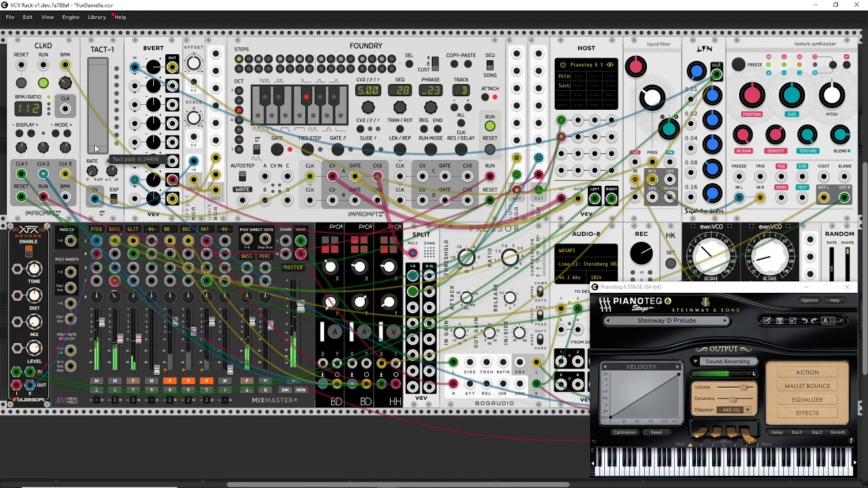Screen dimensions: 868x488
Task: Click the Texture Synthesizer FREEZE button
Action: click(x=738, y=64)
